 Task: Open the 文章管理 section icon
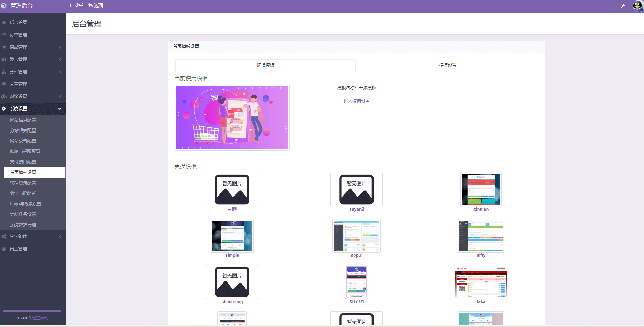pos(4,84)
